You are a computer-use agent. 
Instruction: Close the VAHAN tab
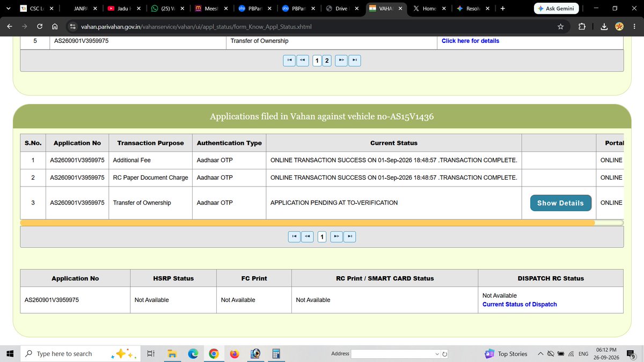pyautogui.click(x=400, y=9)
